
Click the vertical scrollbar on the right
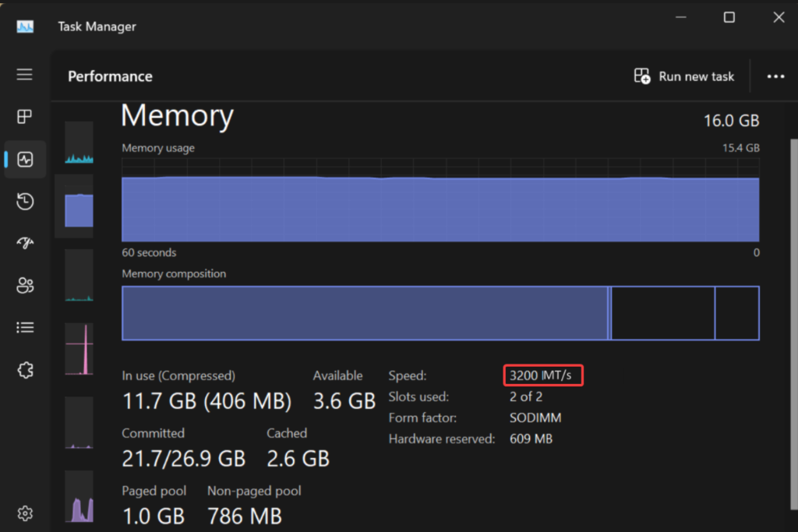tap(794, 323)
